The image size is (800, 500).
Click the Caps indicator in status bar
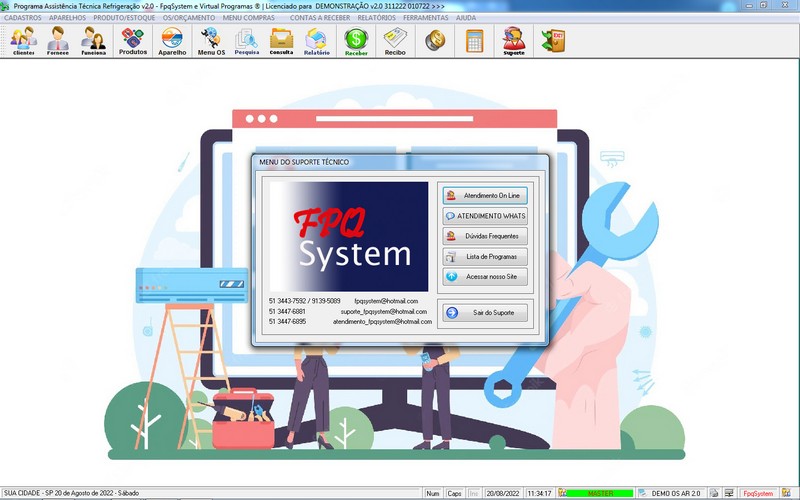click(x=454, y=493)
